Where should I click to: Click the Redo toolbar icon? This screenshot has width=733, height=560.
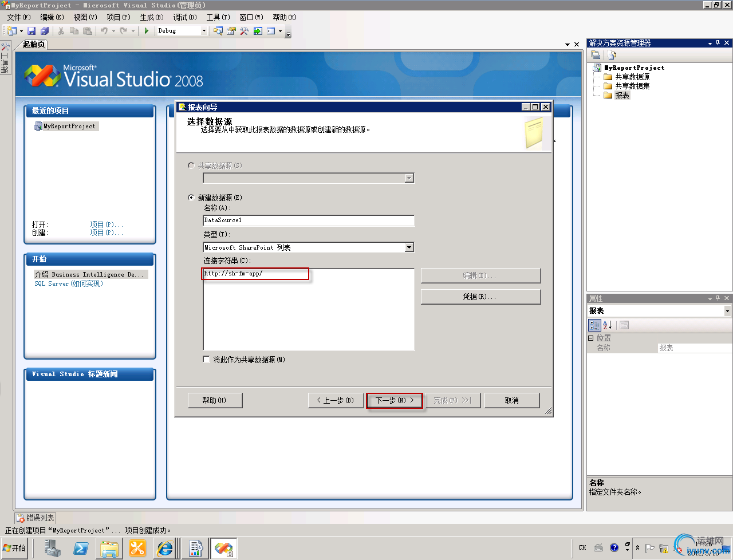(123, 31)
